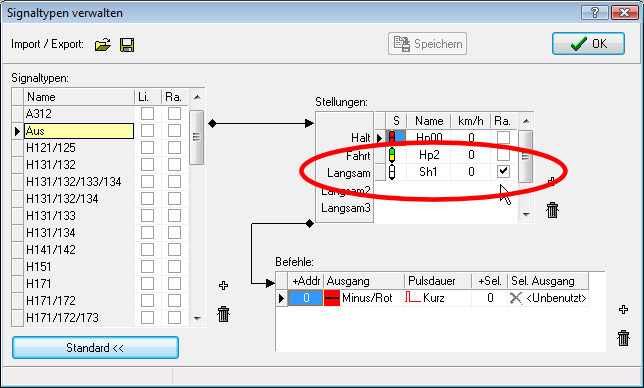Image resolution: width=644 pixels, height=388 pixels.
Task: Click the Sh1 name cell
Action: (429, 172)
